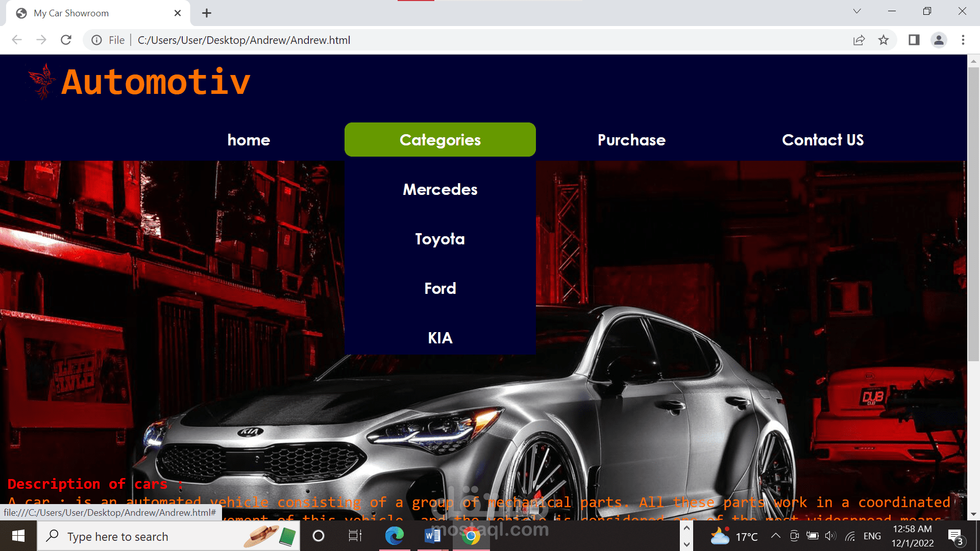Open Cortana from the taskbar

click(x=318, y=536)
